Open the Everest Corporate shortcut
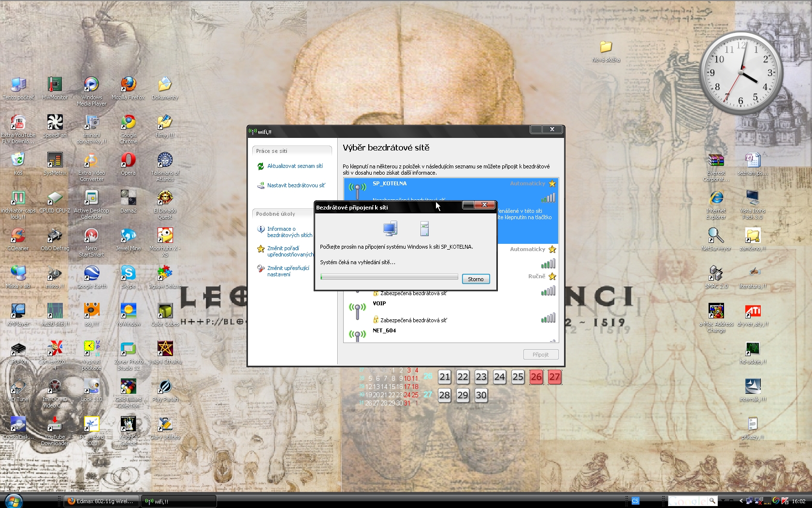Viewport: 812px width, 508px height. click(x=716, y=166)
